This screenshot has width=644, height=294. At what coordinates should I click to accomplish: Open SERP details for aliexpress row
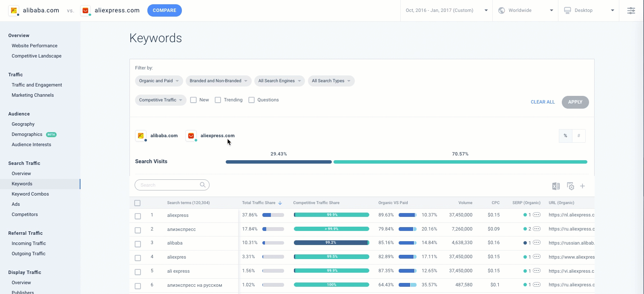click(x=537, y=215)
